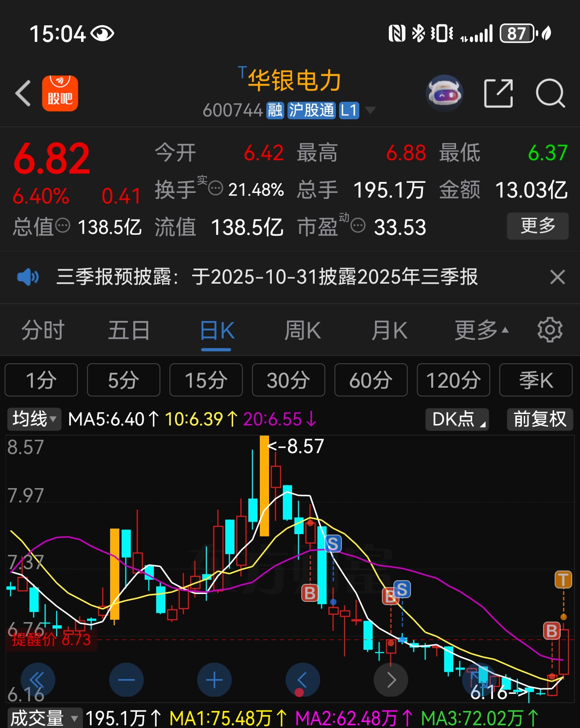Screen dimensions: 580x728
Task: Tap the Bluetooth status icon
Action: [418, 33]
